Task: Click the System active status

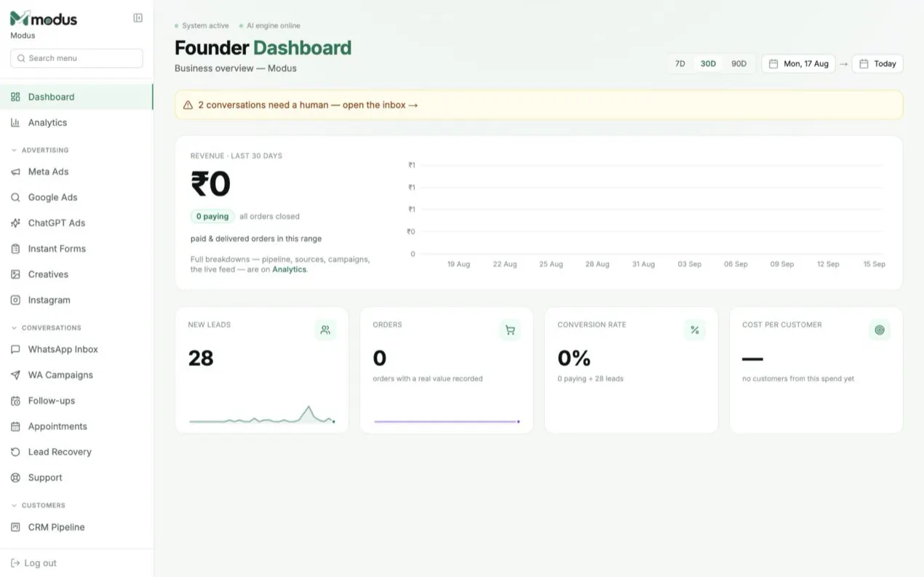Action: (202, 25)
